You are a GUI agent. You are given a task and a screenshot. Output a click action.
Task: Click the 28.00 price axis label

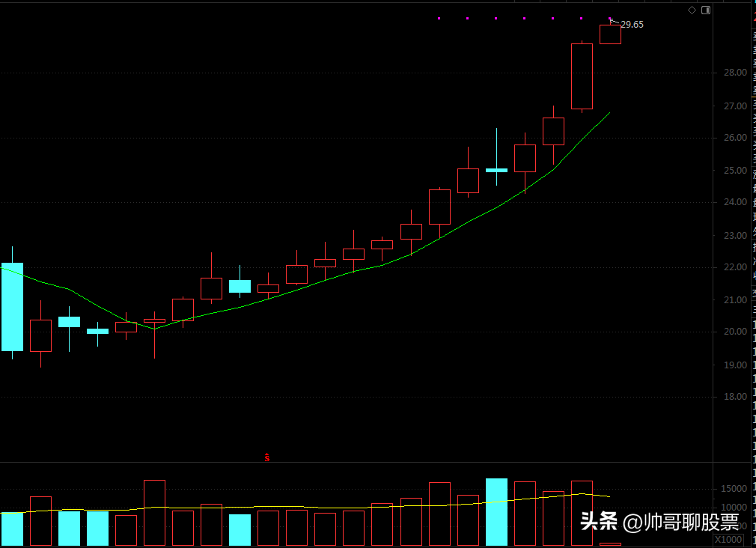click(734, 73)
